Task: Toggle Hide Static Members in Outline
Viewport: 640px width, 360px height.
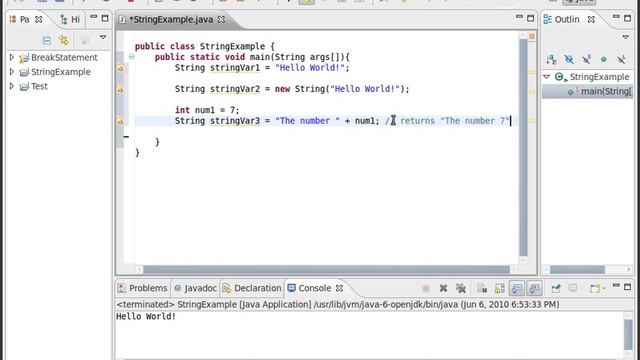Action: click(x=587, y=60)
